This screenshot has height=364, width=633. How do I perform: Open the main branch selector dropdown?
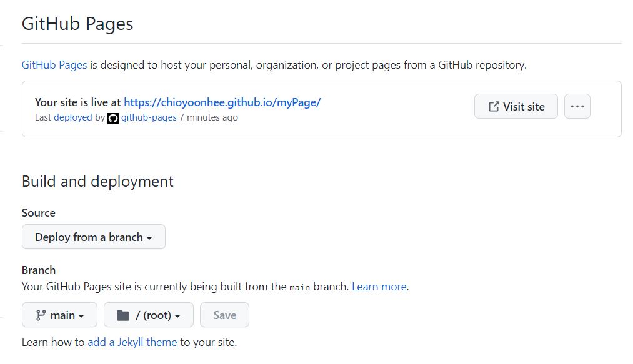60,315
